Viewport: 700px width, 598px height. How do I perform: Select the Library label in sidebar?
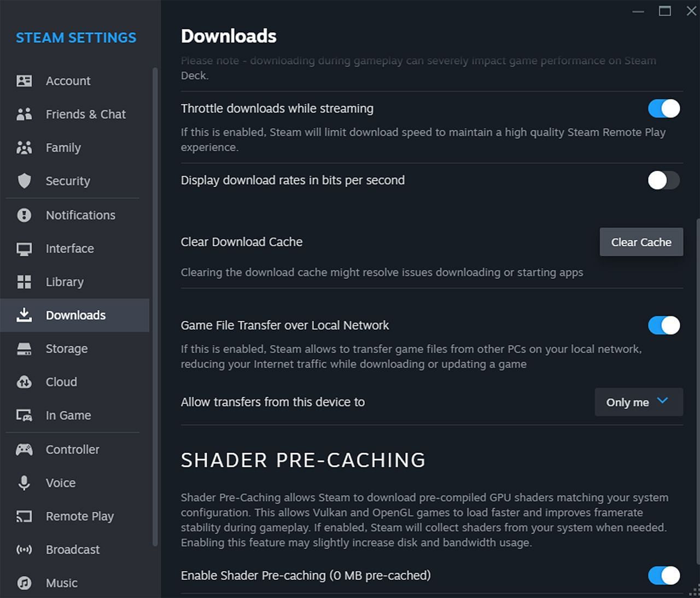tap(65, 282)
